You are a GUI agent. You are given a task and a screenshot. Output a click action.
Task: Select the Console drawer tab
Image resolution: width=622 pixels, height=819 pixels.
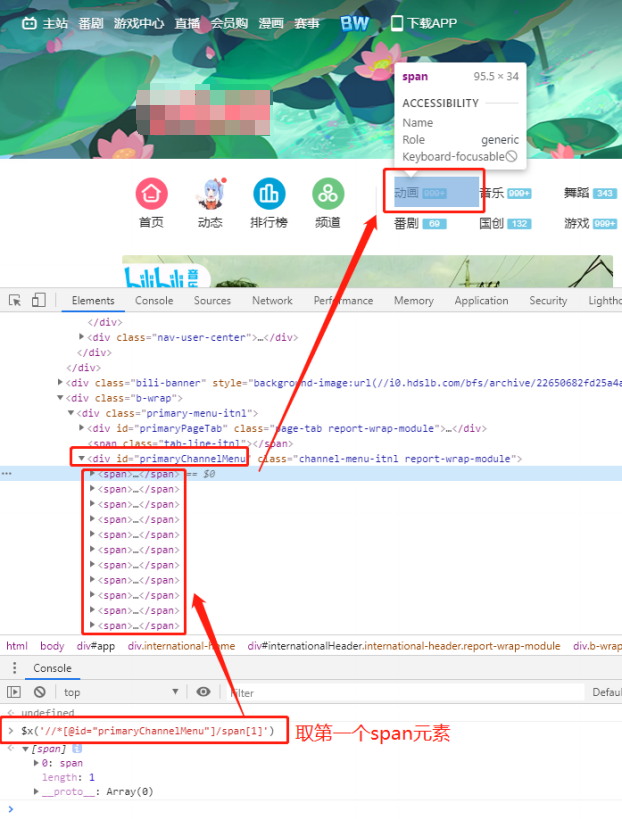[x=52, y=668]
